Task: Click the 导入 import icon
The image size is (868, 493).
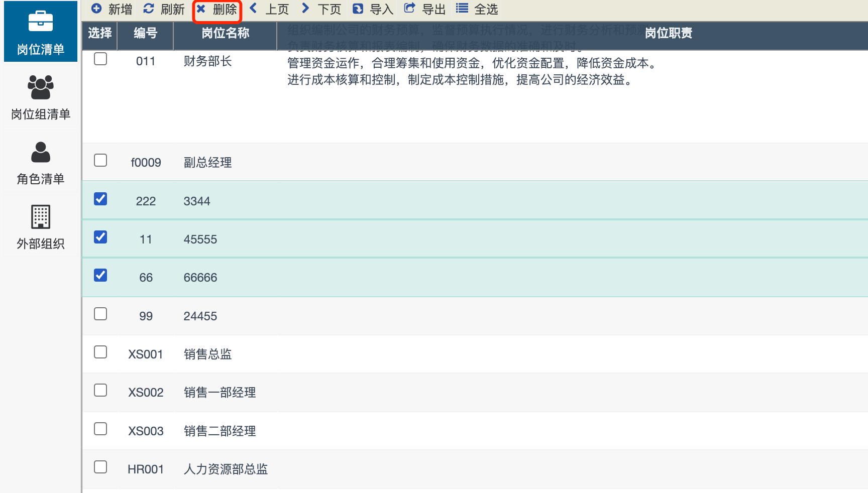Action: [x=358, y=9]
